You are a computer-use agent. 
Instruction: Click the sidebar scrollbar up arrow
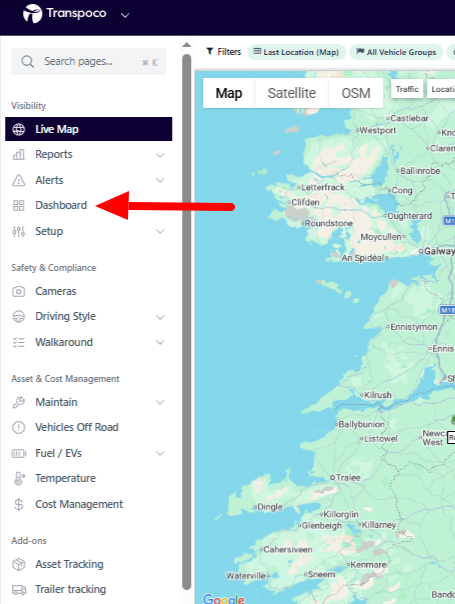pos(186,45)
